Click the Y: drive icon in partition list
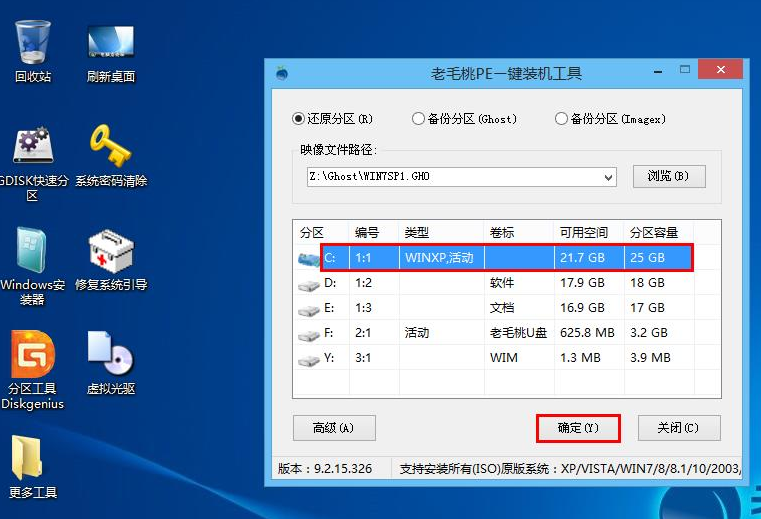761x519 pixels. (308, 359)
